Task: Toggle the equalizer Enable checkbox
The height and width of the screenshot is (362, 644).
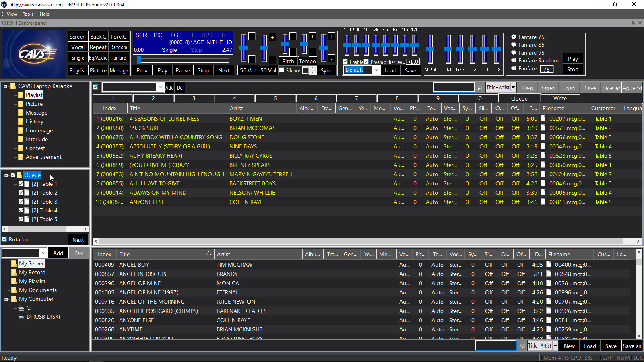Action: coord(345,62)
